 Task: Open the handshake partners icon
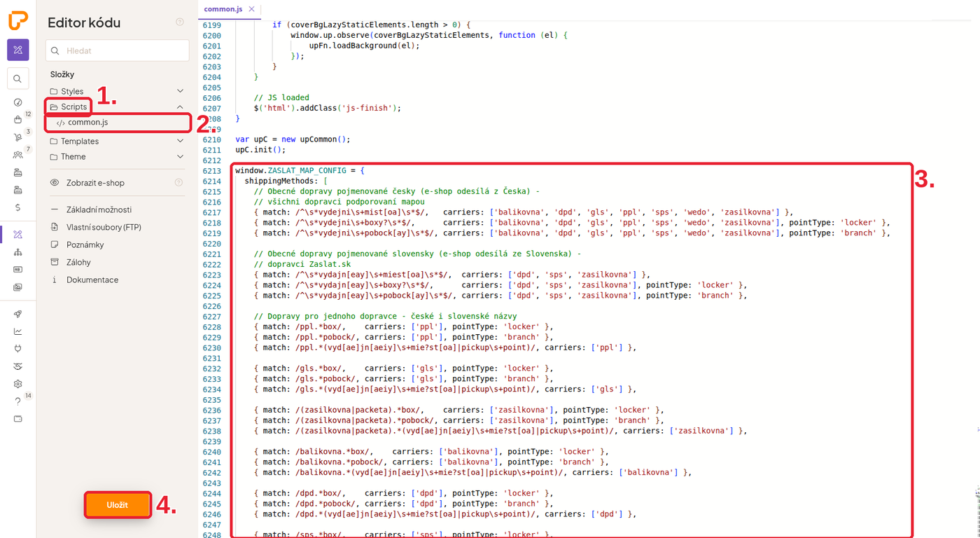pyautogui.click(x=18, y=366)
